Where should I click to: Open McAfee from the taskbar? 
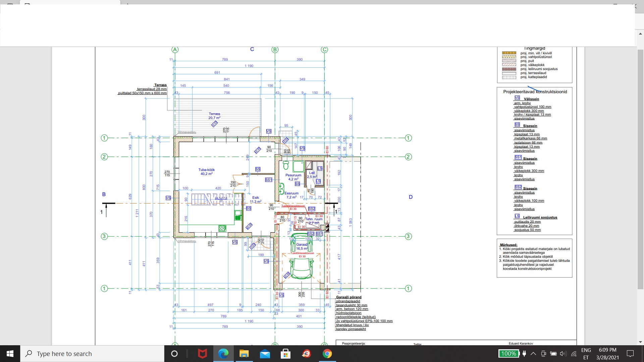(x=202, y=354)
